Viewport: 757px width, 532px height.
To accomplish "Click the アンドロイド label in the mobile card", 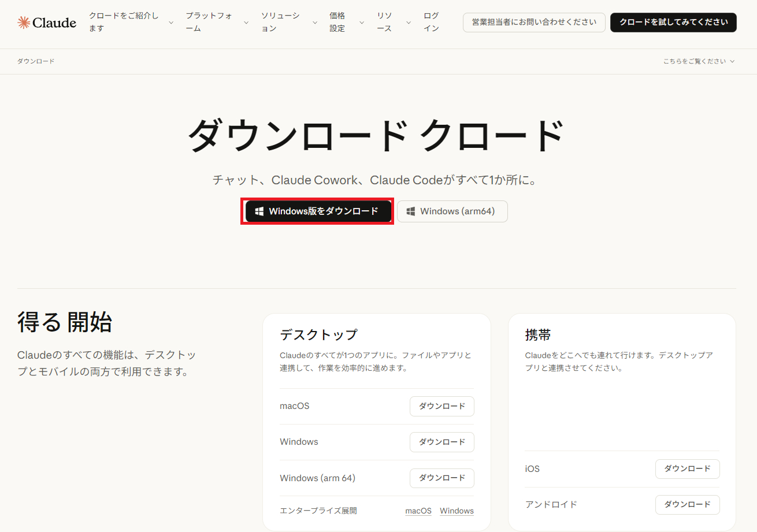I will [551, 505].
